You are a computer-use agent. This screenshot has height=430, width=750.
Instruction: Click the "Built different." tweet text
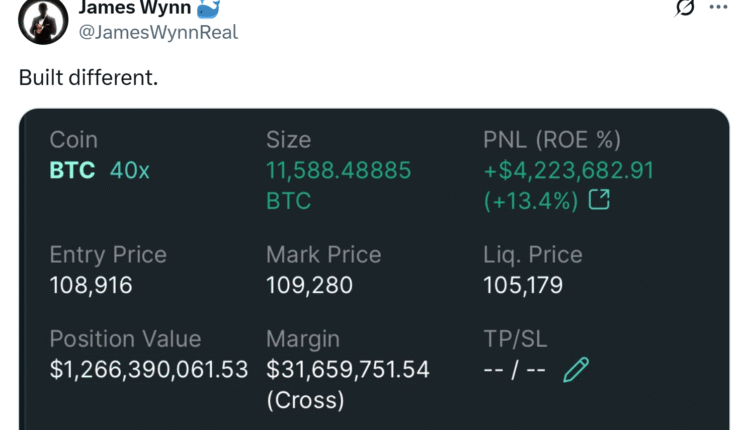[x=88, y=77]
